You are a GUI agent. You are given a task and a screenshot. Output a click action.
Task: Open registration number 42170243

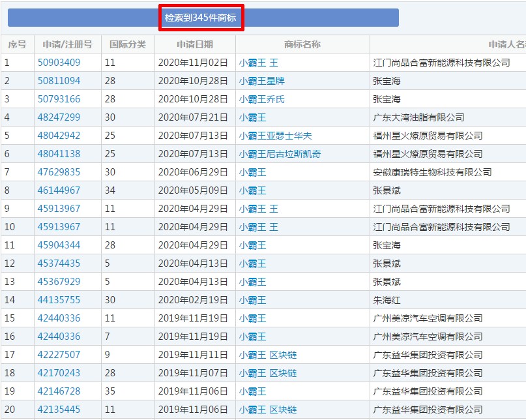59,372
